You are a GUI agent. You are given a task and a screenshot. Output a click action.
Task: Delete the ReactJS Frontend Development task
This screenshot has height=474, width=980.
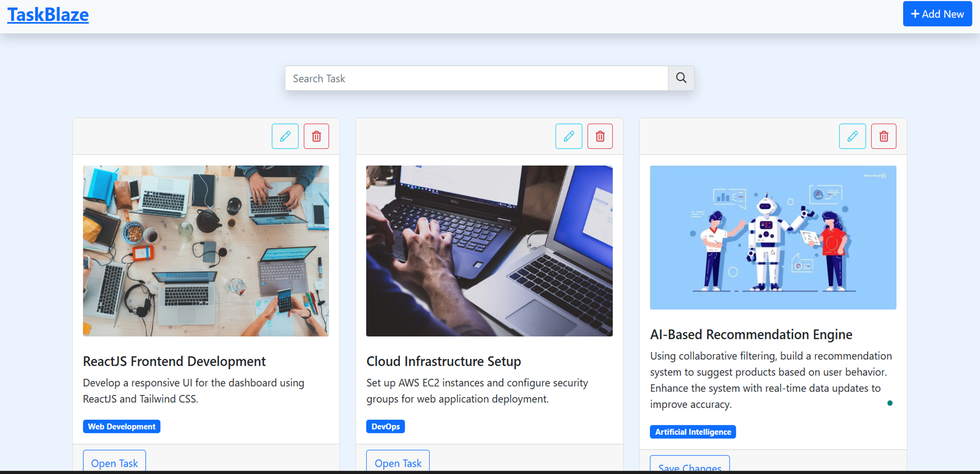tap(317, 136)
